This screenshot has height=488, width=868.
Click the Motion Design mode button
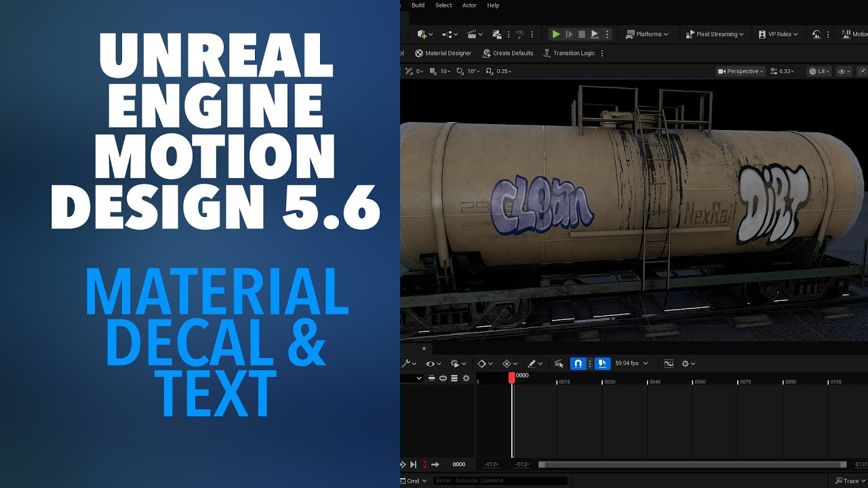click(x=854, y=34)
